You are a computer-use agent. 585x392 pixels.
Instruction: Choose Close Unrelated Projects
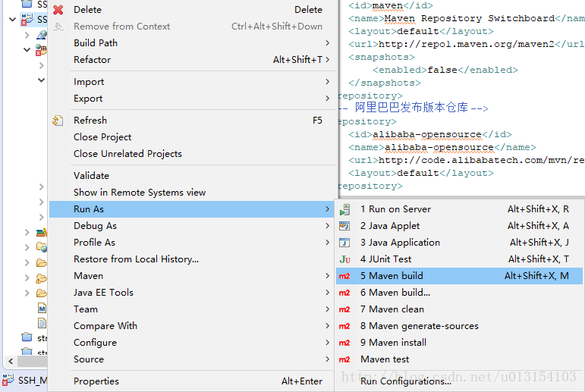[x=193, y=154]
